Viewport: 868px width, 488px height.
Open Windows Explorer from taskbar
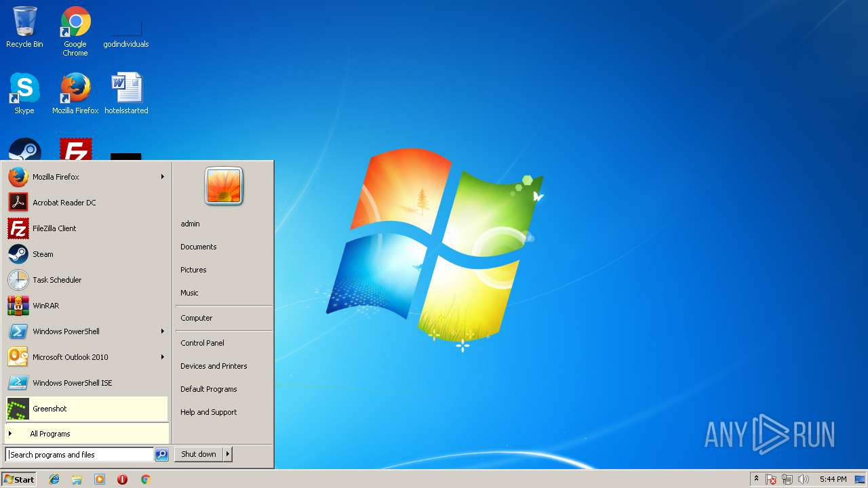pos(77,479)
